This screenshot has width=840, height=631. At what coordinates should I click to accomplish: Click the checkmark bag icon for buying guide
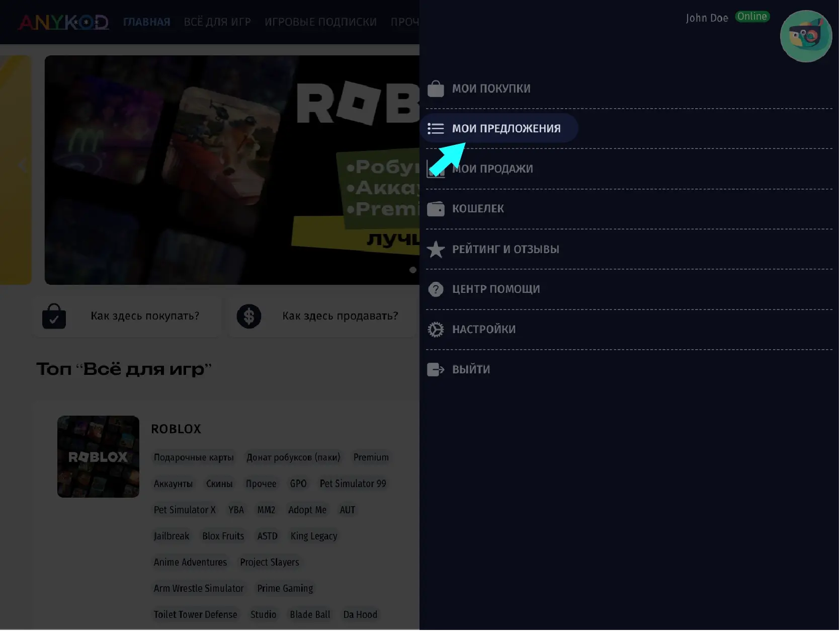point(54,317)
